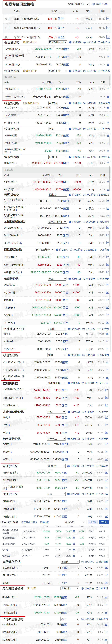112x644 pixels.
Task: Open trend chart for 七钼酸铵
Action: click(x=108, y=308)
